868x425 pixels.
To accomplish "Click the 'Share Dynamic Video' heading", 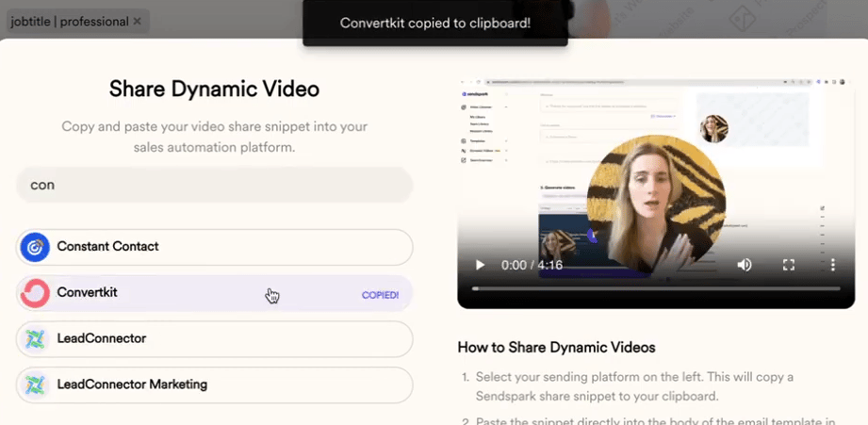I will pos(214,90).
